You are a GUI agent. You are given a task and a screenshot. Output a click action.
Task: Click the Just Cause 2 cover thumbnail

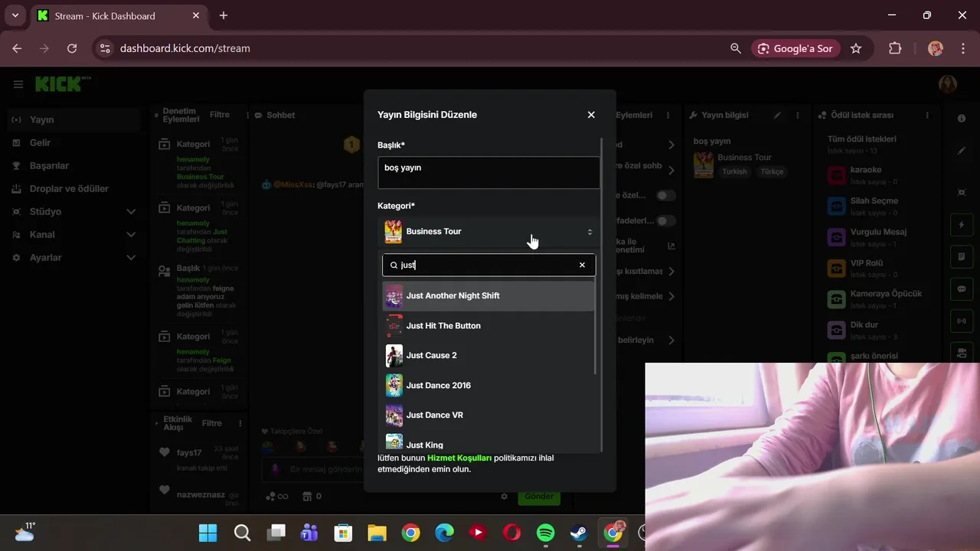tap(394, 356)
